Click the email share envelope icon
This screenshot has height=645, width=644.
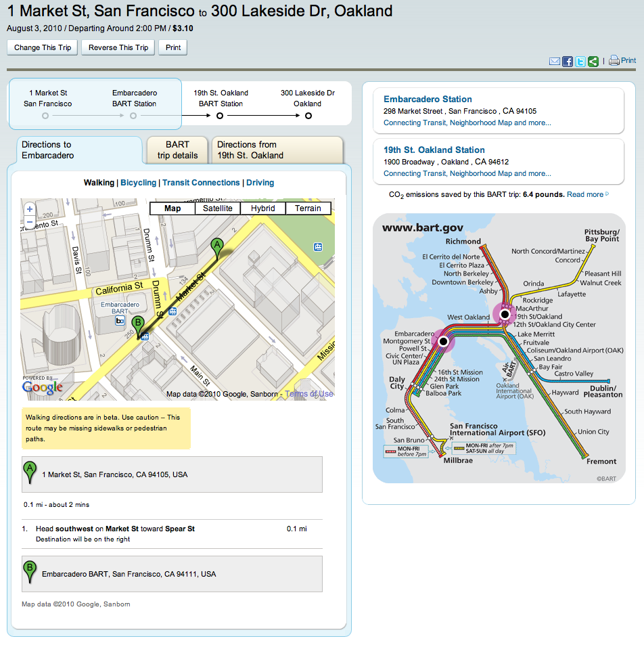(554, 62)
